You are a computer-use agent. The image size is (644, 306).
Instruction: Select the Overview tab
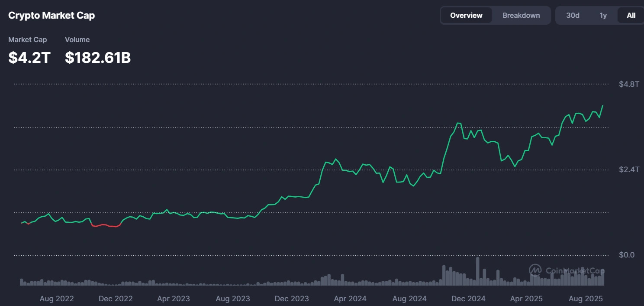point(466,15)
